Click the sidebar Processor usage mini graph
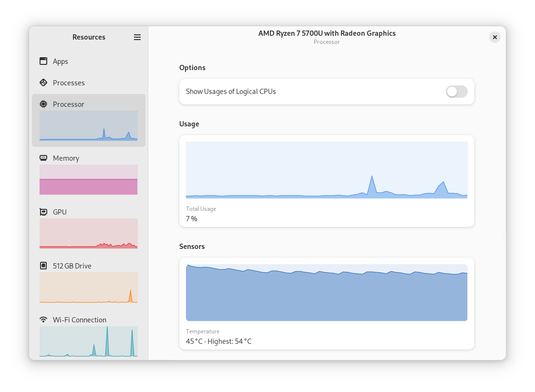 coord(89,125)
